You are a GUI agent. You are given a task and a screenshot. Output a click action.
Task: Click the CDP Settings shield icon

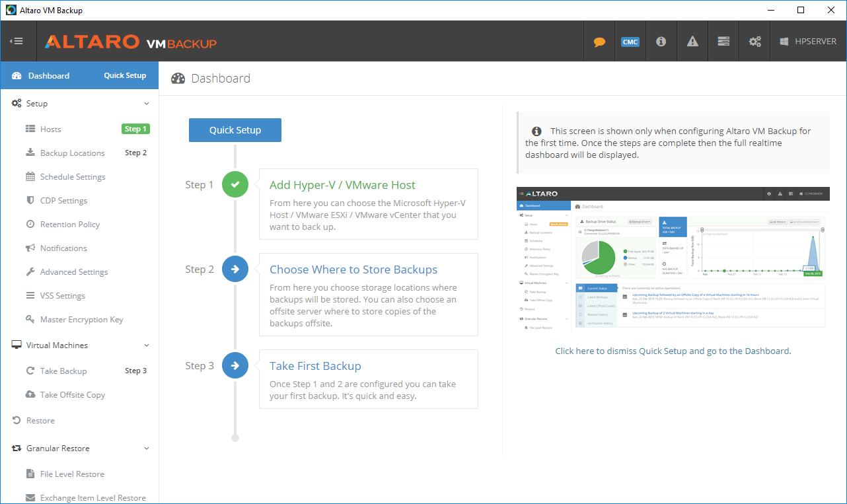click(x=30, y=200)
